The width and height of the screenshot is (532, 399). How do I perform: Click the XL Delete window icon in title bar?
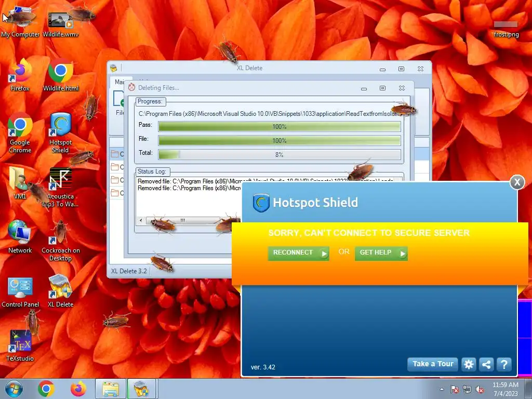114,68
